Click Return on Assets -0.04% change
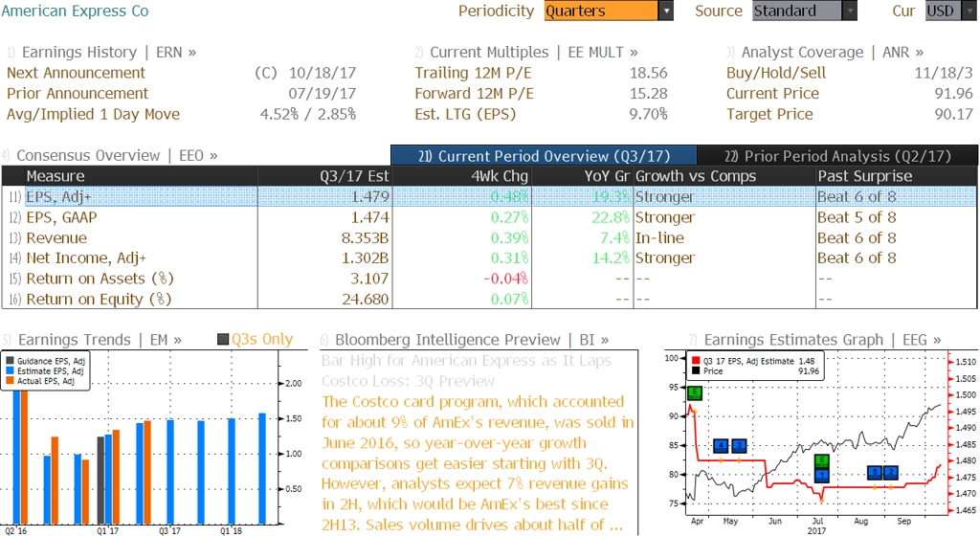Image resolution: width=980 pixels, height=537 pixels. (x=505, y=279)
